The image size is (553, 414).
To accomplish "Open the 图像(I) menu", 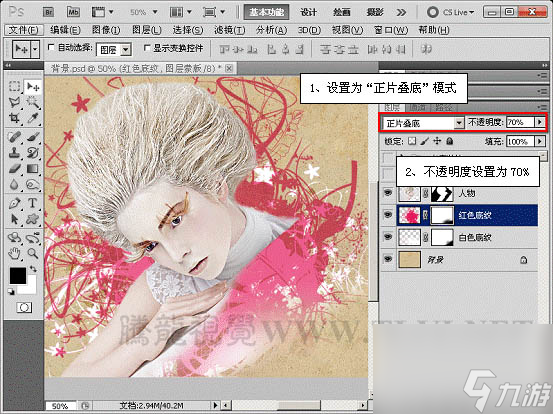I will (x=106, y=30).
